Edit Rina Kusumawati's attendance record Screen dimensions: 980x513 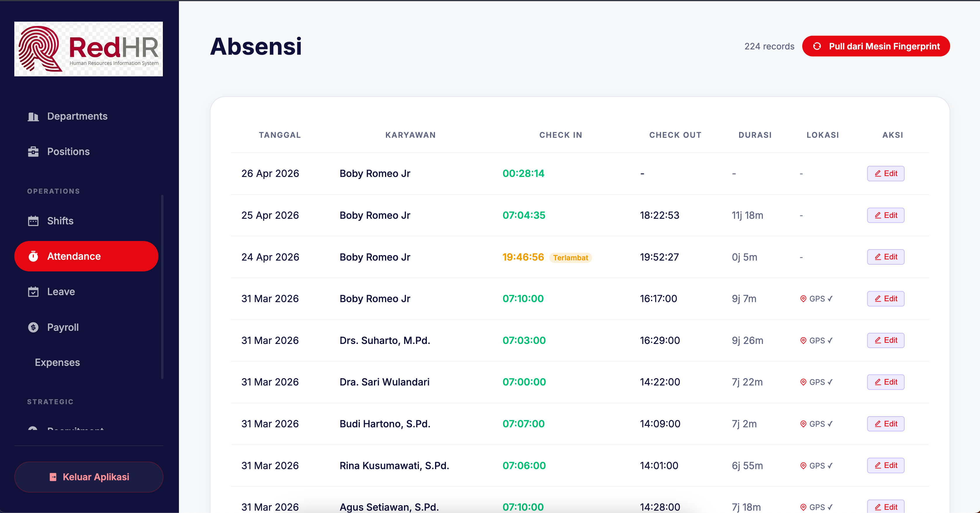point(885,465)
